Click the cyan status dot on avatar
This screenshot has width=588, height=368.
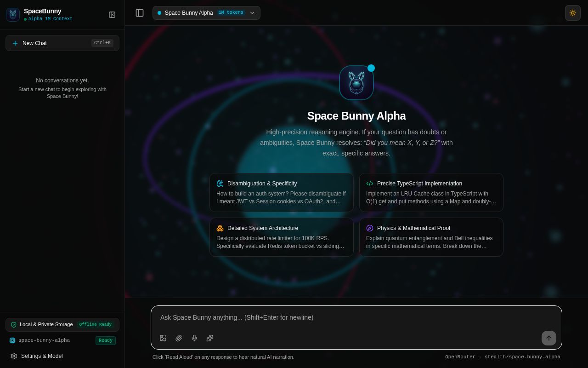pyautogui.click(x=371, y=68)
